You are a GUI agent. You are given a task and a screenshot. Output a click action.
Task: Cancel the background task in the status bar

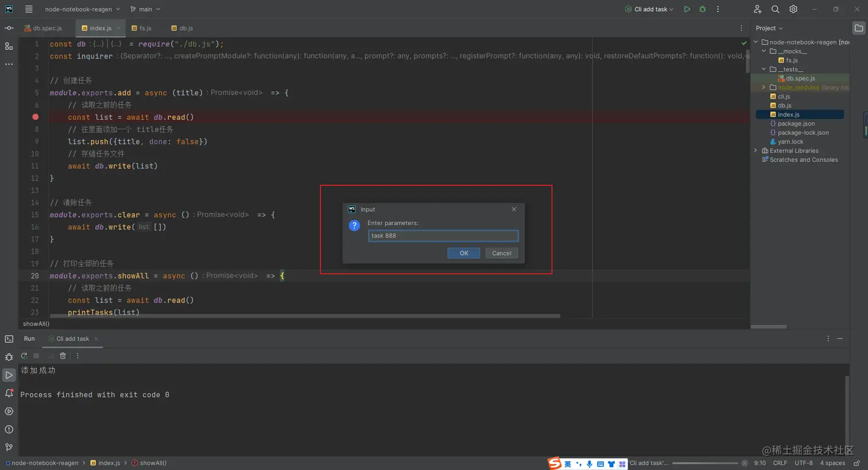click(x=745, y=463)
